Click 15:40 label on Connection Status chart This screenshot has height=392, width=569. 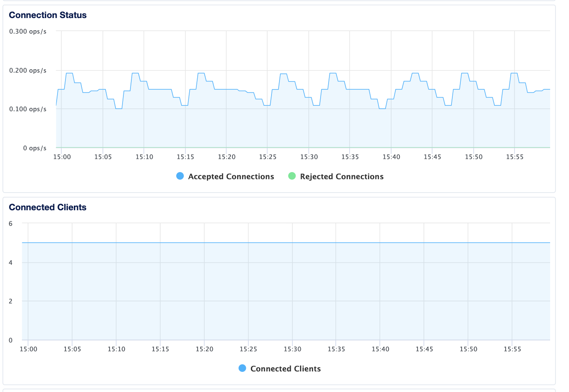(x=391, y=157)
